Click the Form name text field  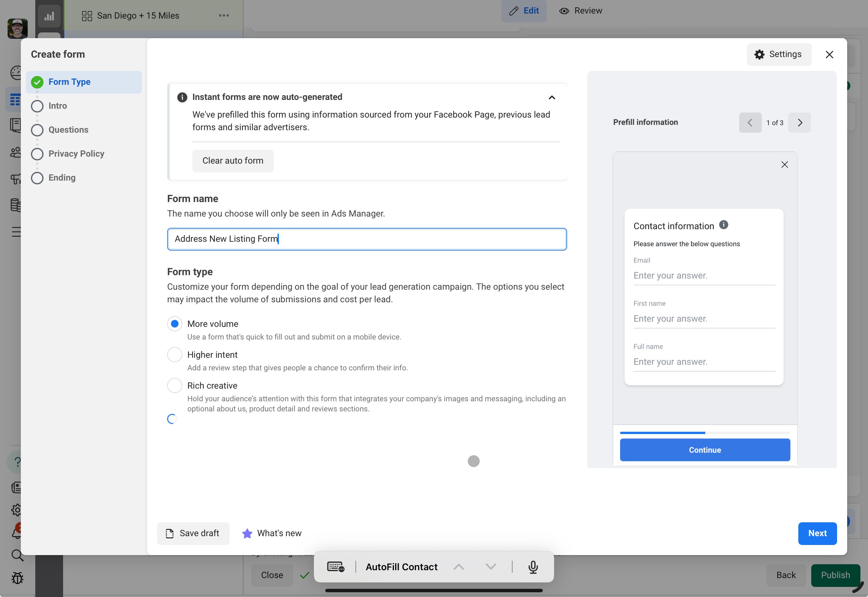point(367,239)
